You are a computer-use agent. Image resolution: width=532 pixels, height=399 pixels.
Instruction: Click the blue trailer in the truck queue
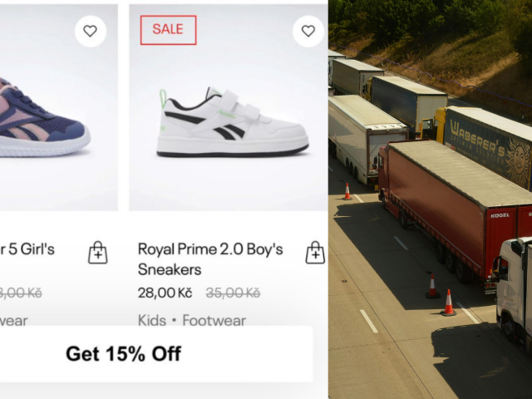[x=407, y=101]
